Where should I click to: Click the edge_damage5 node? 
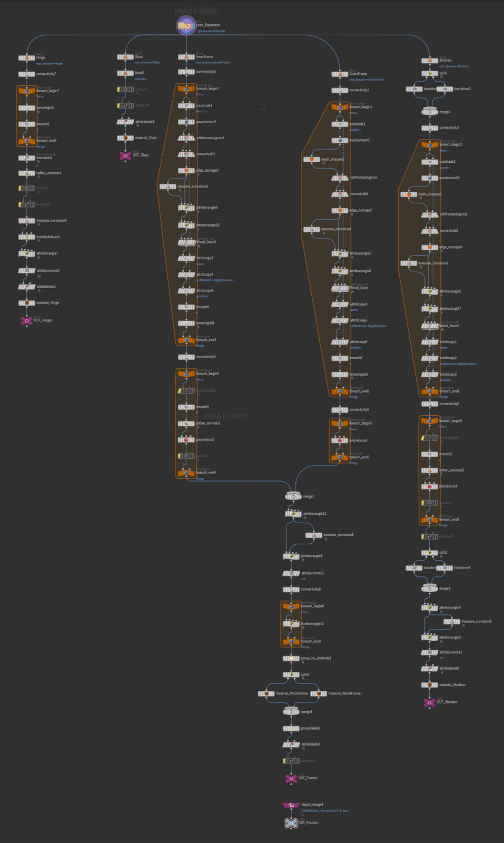point(186,171)
